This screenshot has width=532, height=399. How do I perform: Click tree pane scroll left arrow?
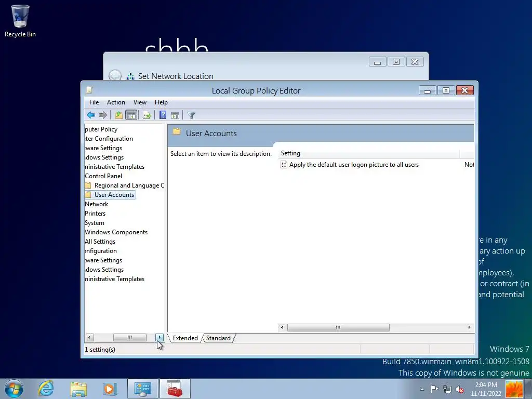(x=89, y=337)
